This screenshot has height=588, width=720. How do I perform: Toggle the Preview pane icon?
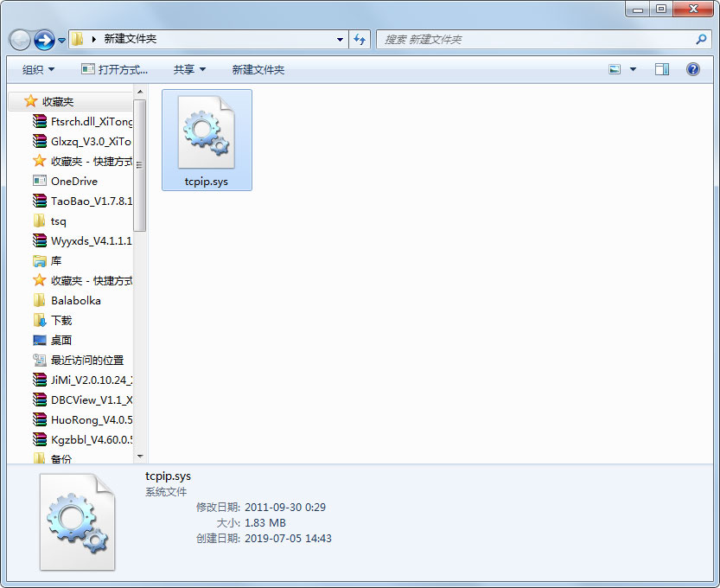[661, 69]
